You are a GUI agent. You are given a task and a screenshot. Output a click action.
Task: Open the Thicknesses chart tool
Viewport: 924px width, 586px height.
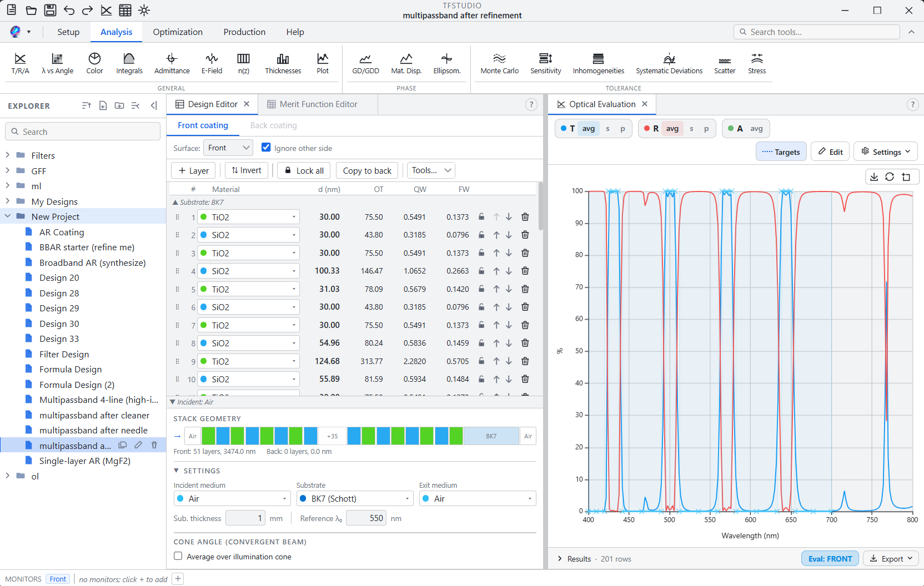[x=283, y=63]
